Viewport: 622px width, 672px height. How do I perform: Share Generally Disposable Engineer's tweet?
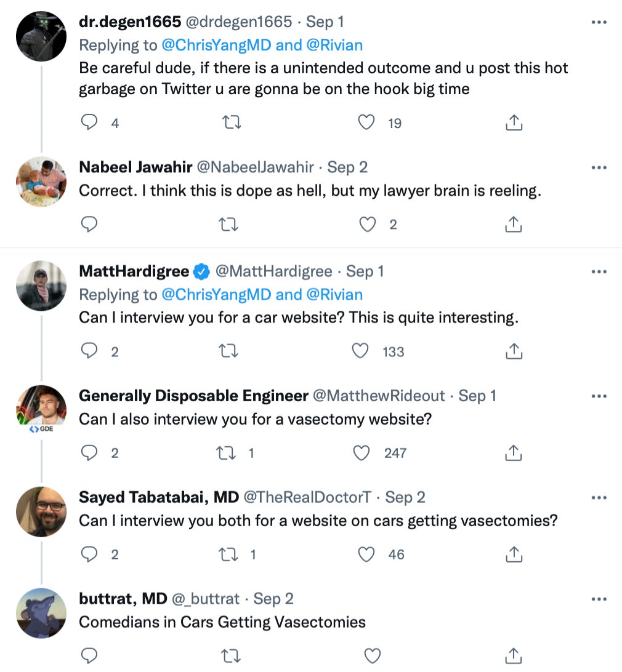(514, 453)
